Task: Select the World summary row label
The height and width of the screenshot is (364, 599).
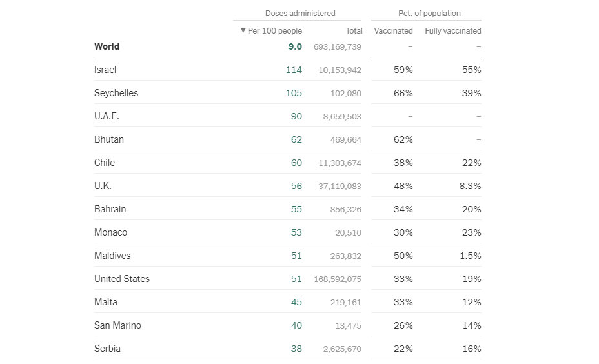Action: (x=107, y=46)
